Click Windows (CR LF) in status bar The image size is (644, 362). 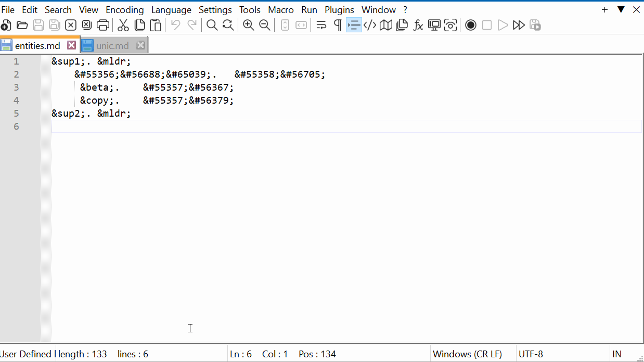(467, 354)
